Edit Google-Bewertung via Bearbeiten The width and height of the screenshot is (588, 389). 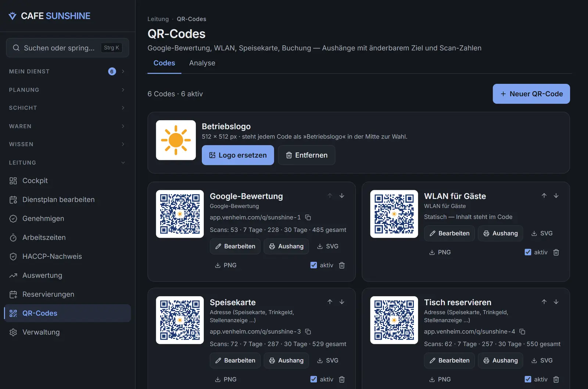(235, 246)
